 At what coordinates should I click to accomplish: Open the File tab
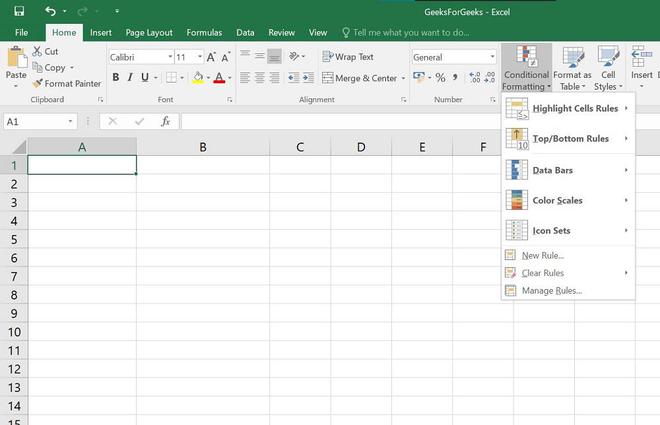click(21, 32)
